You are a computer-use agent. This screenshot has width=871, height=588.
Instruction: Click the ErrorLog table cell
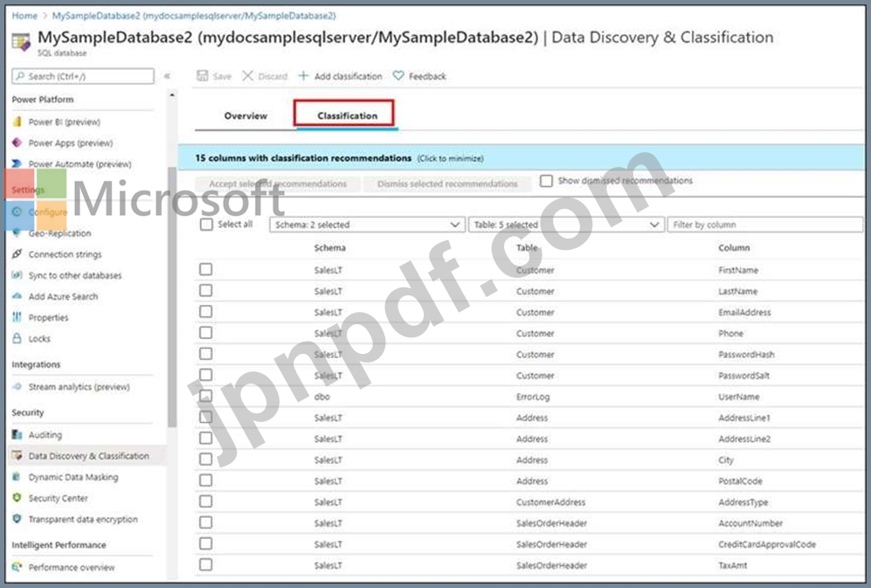[533, 397]
